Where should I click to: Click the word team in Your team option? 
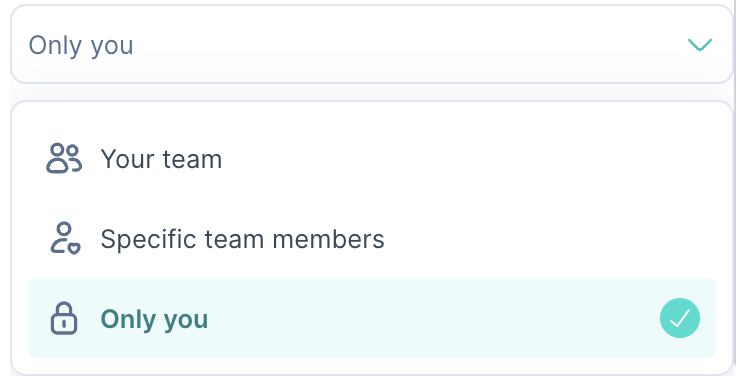(x=192, y=159)
